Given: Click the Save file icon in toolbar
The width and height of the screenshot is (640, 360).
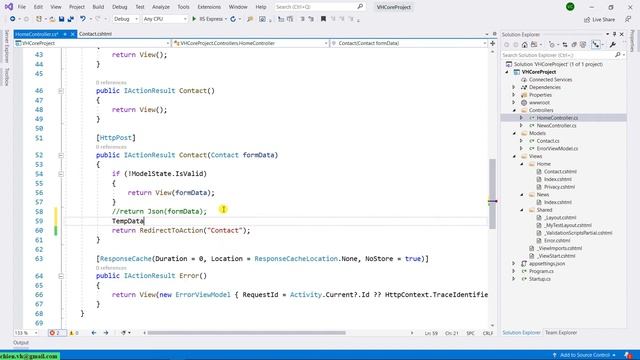Looking at the screenshot, I should click(x=61, y=19).
